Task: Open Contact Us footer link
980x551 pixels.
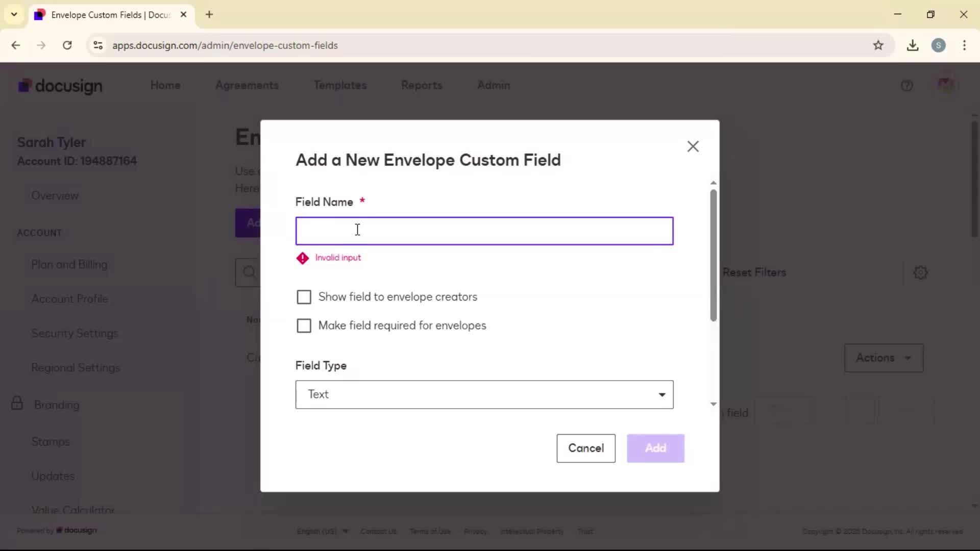Action: 378,531
